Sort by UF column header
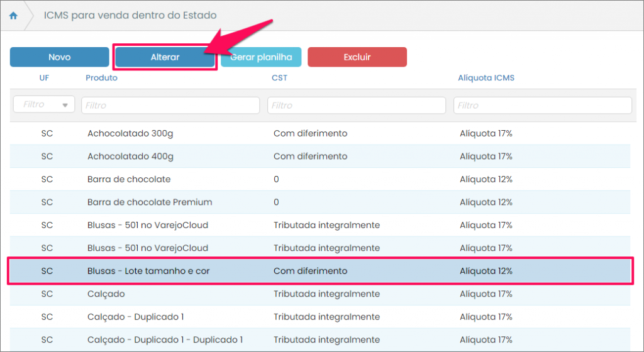This screenshot has height=352, width=644. tap(44, 78)
